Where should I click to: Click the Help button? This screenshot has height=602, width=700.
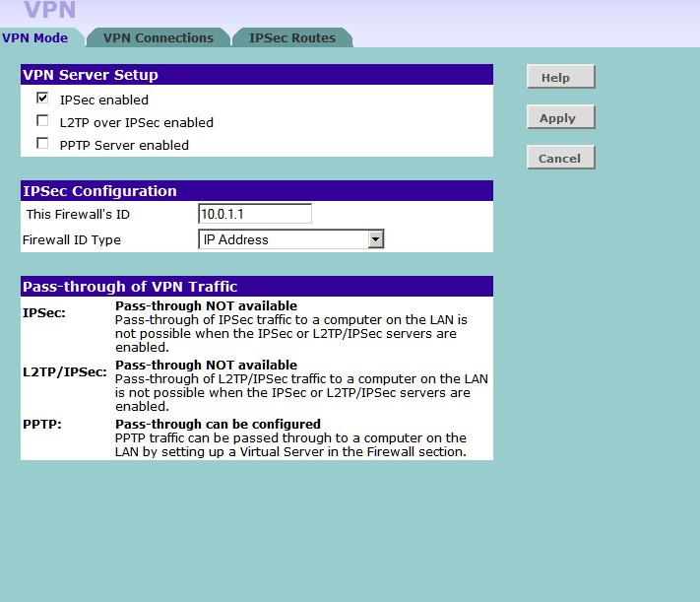pyautogui.click(x=561, y=77)
